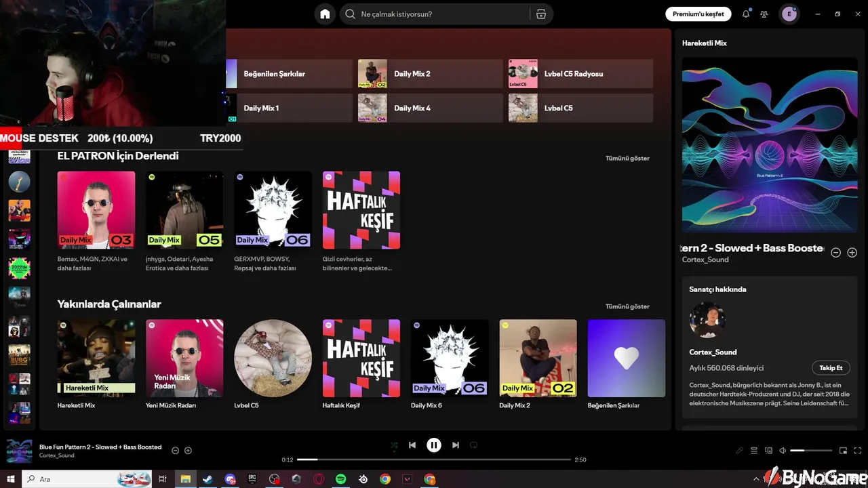Screen dimensions: 868x488
Task: Click the 'Cortex_Sound' artist name in bottom bar
Action: click(57, 455)
